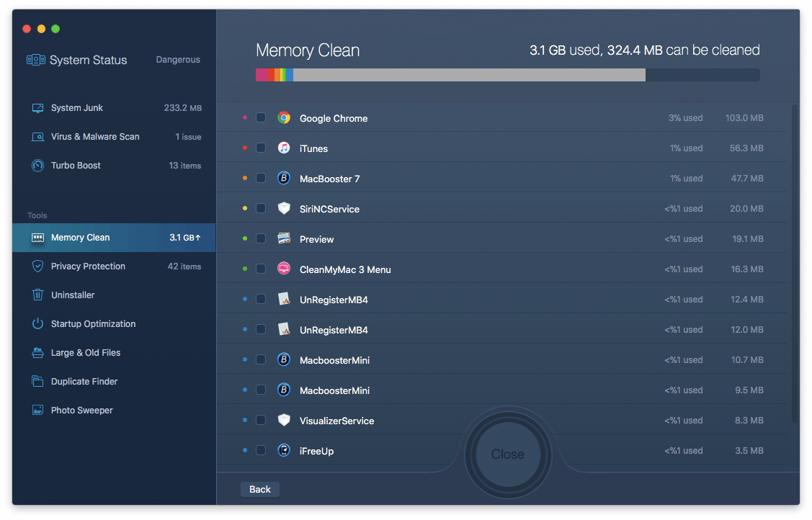
Task: Select the SiriNCService checkbox
Action: 261,209
